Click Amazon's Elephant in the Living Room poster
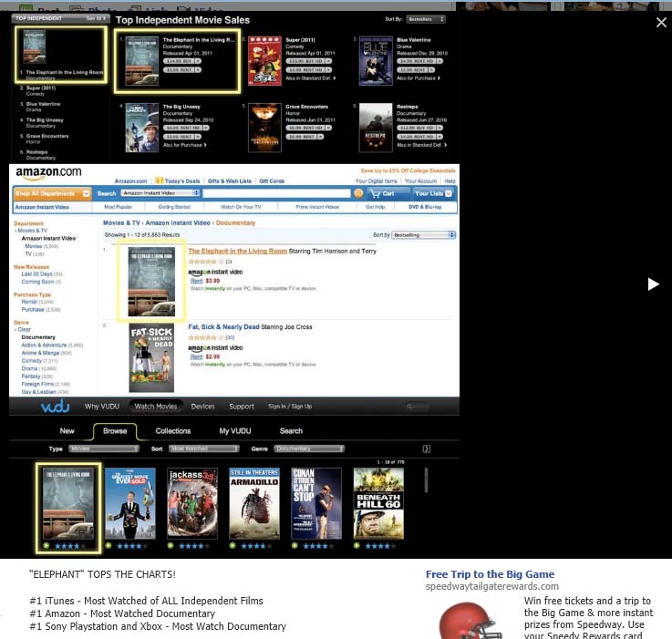The image size is (672, 639). [151, 282]
